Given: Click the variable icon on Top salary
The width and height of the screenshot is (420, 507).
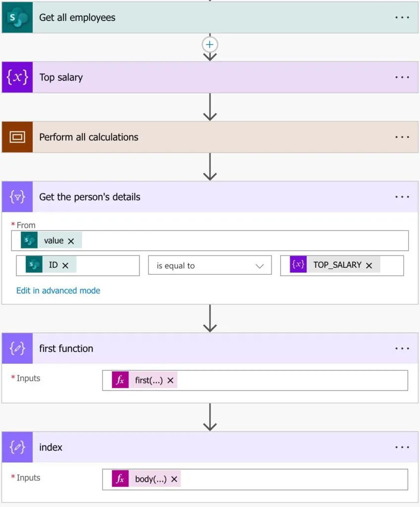Looking at the screenshot, I should 17,77.
